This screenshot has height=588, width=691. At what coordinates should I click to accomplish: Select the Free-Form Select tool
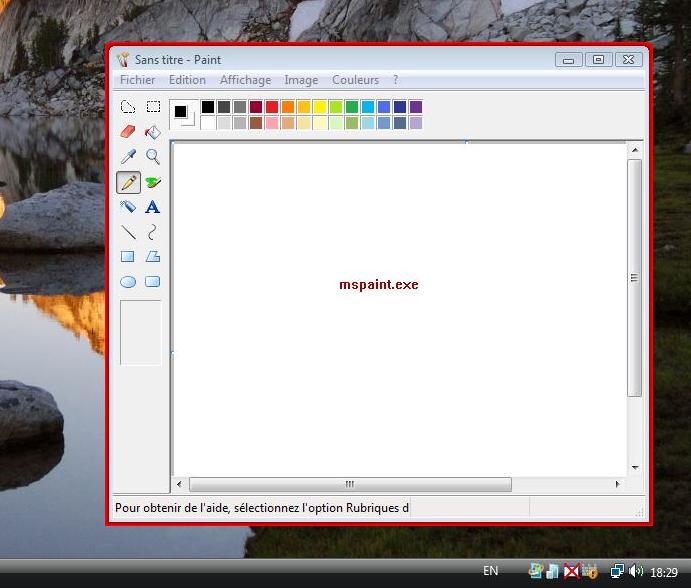pyautogui.click(x=128, y=107)
